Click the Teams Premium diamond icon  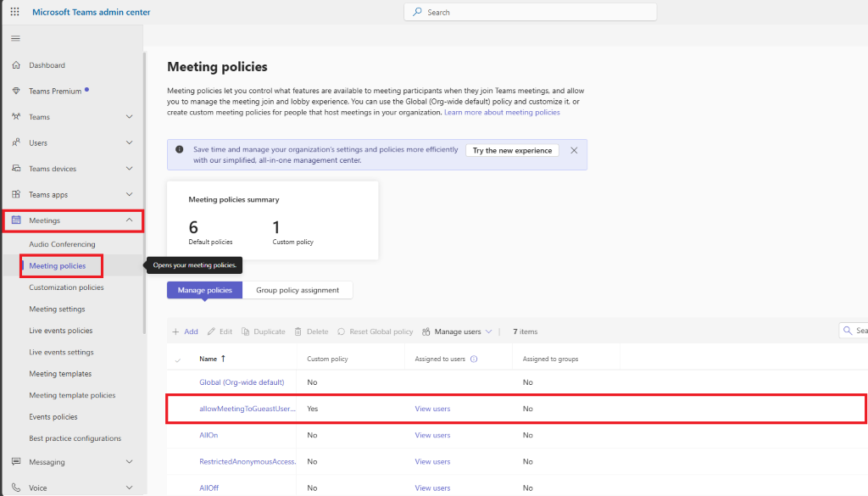click(16, 91)
